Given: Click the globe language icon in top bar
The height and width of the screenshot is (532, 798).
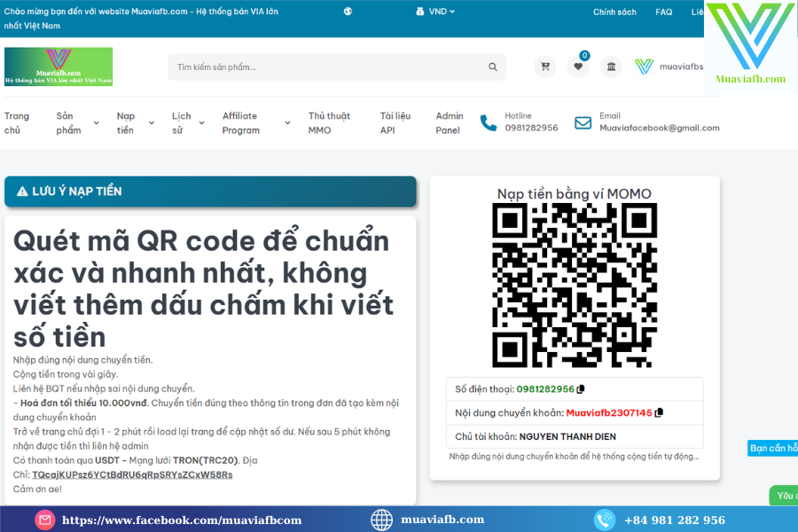Looking at the screenshot, I should (348, 12).
